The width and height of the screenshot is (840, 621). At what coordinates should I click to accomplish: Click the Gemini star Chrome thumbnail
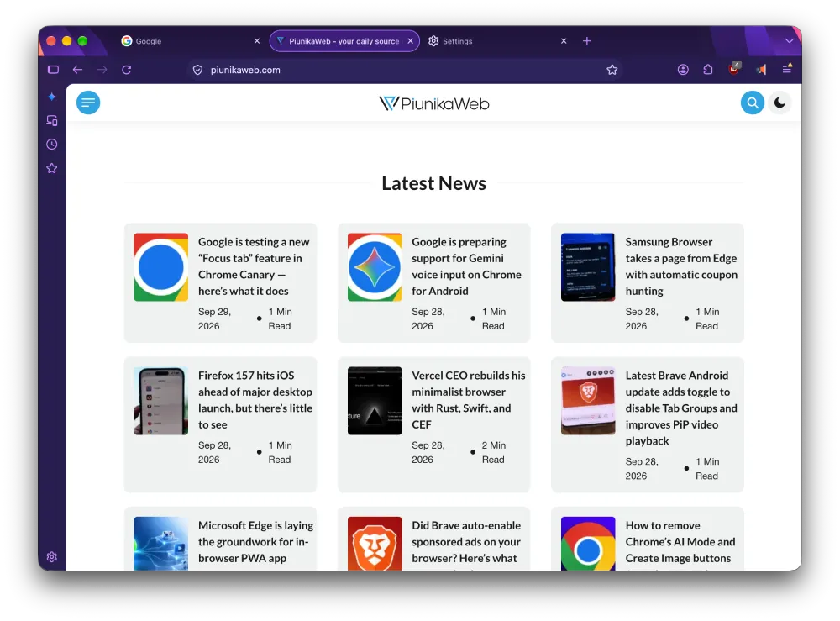pyautogui.click(x=375, y=267)
